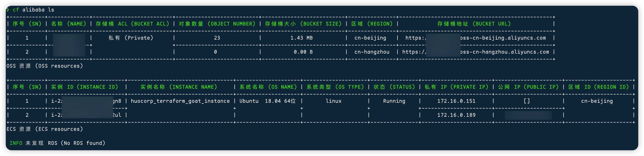Click the cn-hangzhou region cell

372,52
